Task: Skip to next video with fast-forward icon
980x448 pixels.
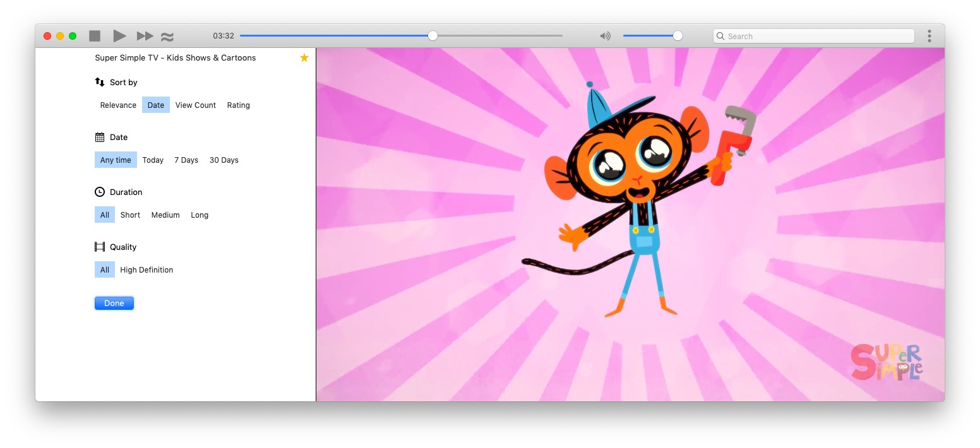Action: (x=145, y=36)
